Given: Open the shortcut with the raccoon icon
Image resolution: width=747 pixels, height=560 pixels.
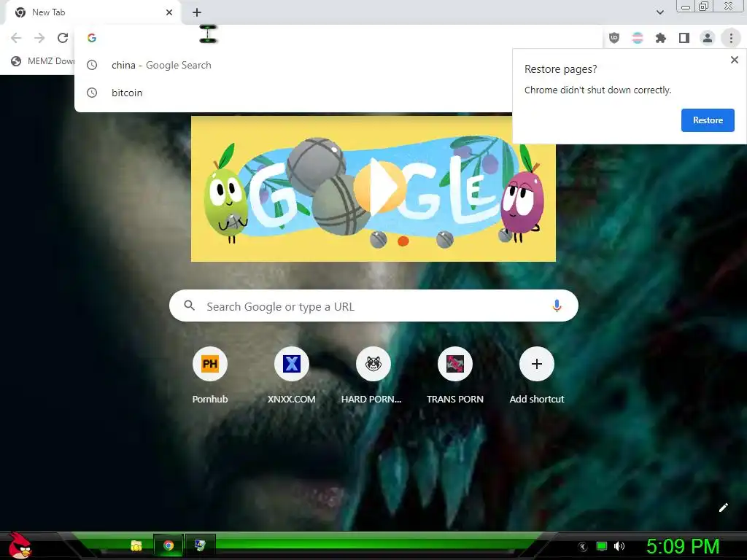Looking at the screenshot, I should pyautogui.click(x=373, y=364).
